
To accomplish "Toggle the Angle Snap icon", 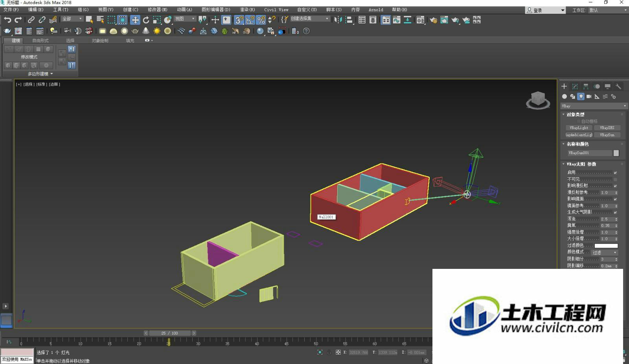I will coord(250,20).
